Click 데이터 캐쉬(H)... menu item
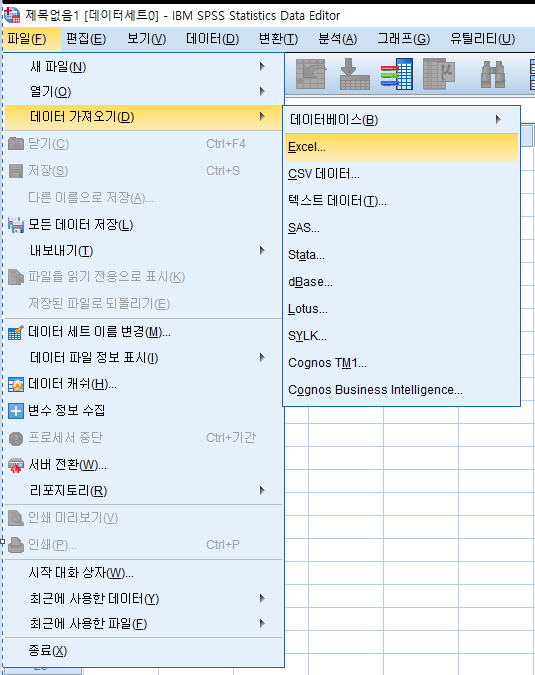535x675 pixels. pyautogui.click(x=144, y=384)
